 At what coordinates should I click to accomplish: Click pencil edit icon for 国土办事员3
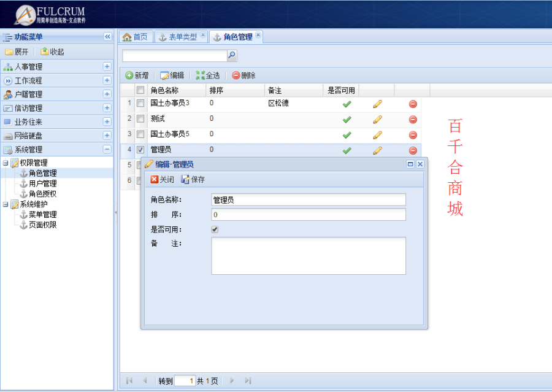377,104
